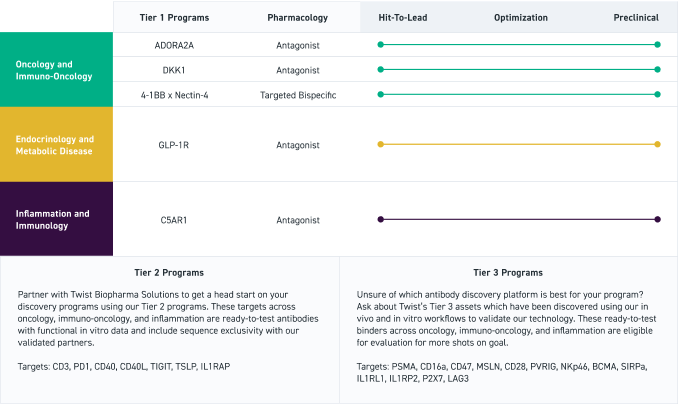
Task: Click the start dot of ADORA2A progress line
Action: pos(380,45)
